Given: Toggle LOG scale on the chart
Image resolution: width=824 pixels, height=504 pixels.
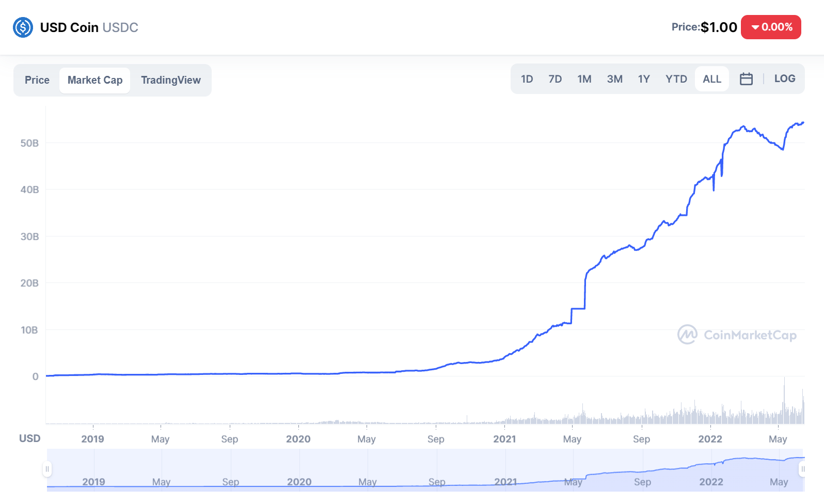Looking at the screenshot, I should tap(785, 78).
